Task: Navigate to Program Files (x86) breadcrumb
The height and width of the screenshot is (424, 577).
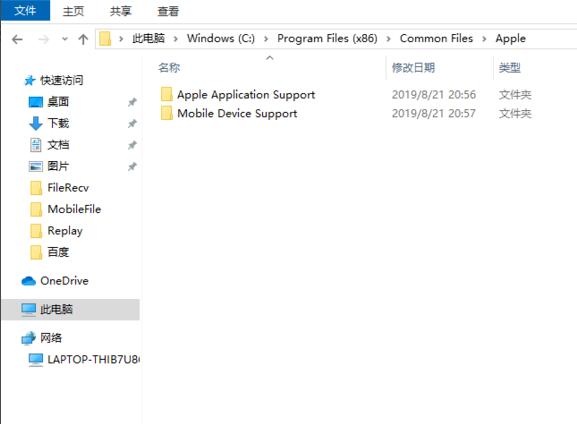Action: 327,38
